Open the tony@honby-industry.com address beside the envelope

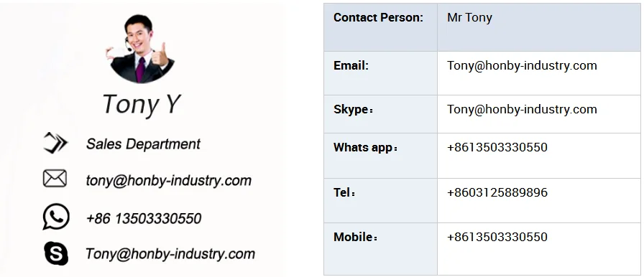coord(168,180)
